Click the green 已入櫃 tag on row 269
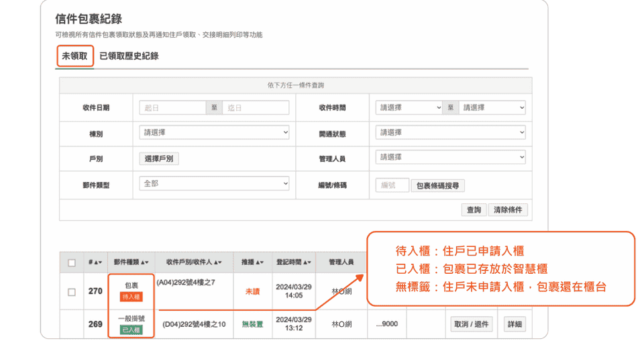The width and height of the screenshot is (644, 349). (x=131, y=330)
